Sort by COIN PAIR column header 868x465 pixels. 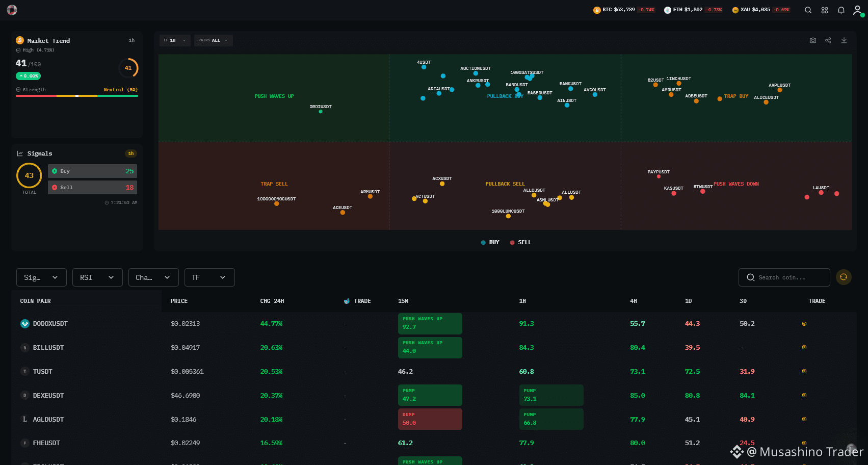(35, 301)
